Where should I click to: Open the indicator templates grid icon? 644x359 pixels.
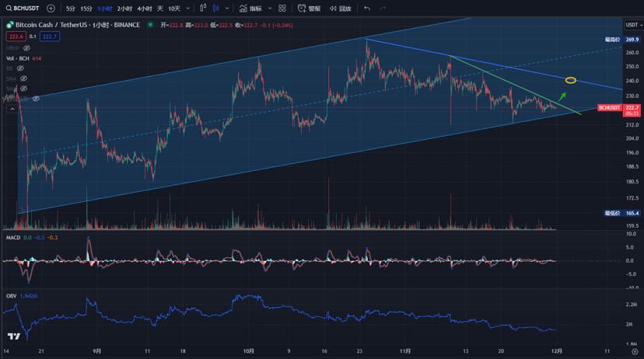[282, 9]
